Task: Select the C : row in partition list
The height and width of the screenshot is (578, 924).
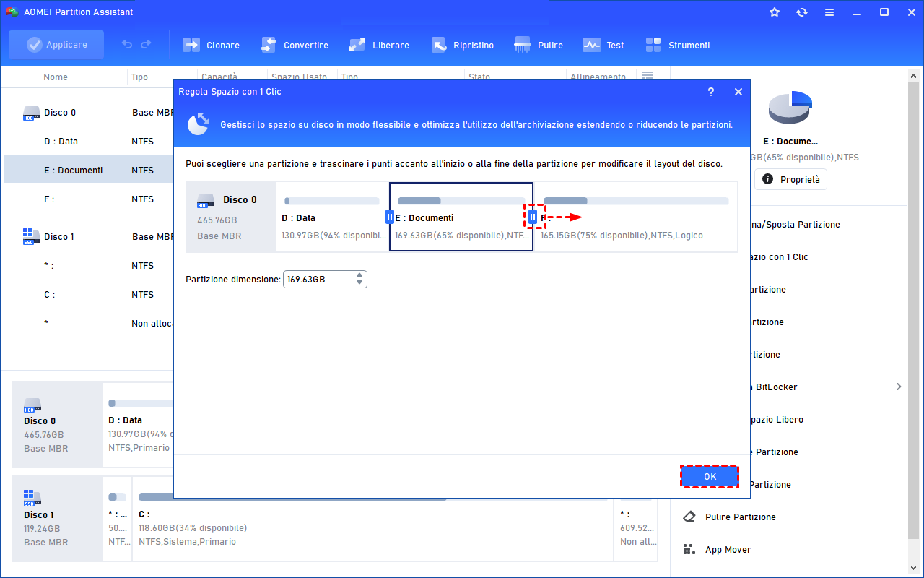Action: pos(89,295)
